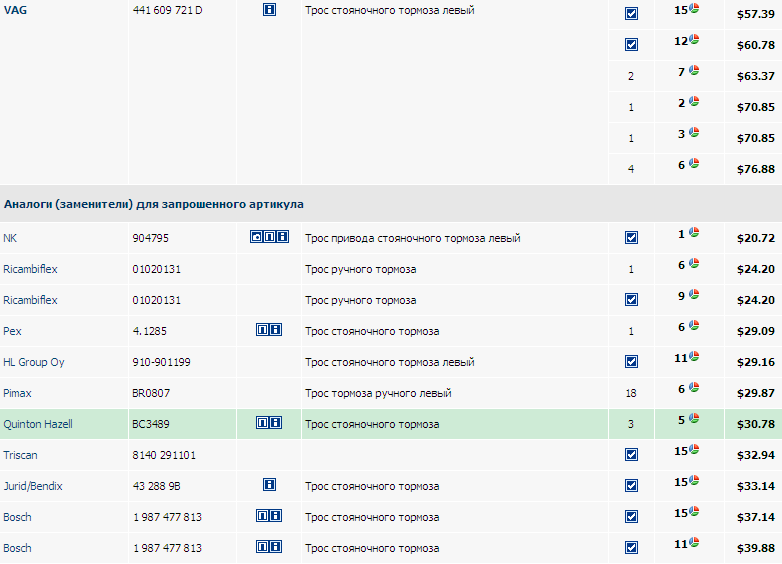782x564 pixels.
Task: Click checkmark box in HL Group Oy row
Action: click(x=631, y=362)
